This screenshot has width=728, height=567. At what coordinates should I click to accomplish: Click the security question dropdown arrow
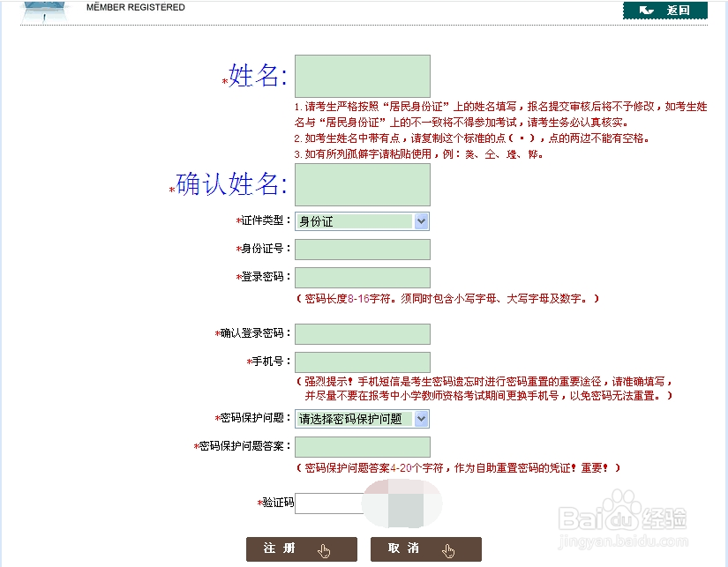(422, 419)
